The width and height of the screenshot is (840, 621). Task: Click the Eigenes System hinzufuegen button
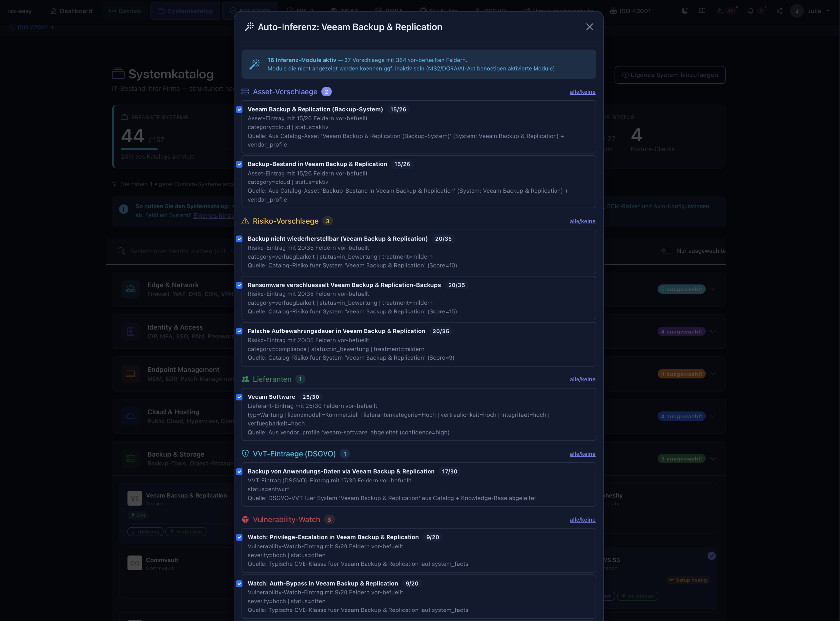pos(670,75)
